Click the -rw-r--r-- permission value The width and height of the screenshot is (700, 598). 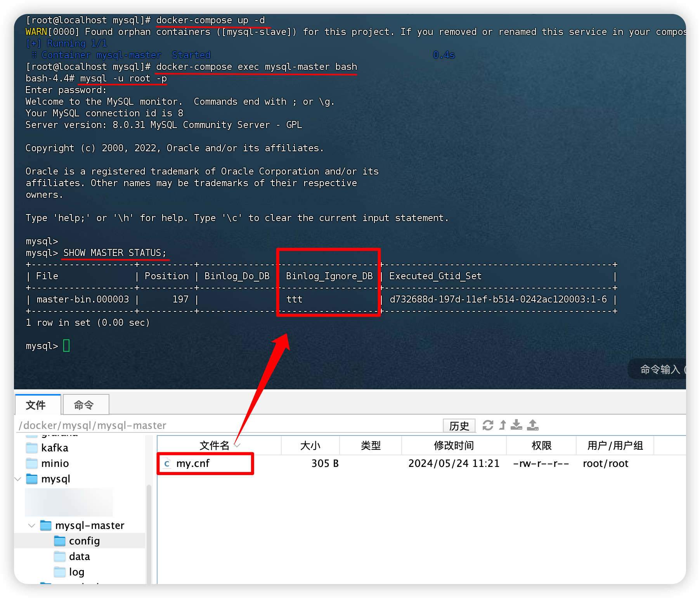541,463
